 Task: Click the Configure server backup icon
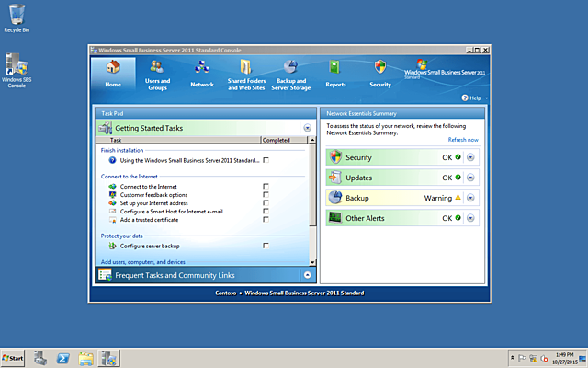(x=112, y=246)
